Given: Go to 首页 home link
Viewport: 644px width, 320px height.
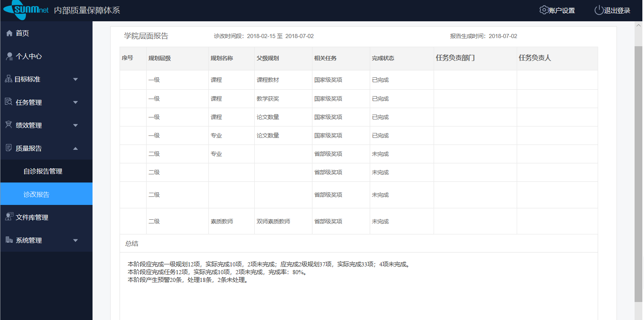Looking at the screenshot, I should tap(23, 33).
